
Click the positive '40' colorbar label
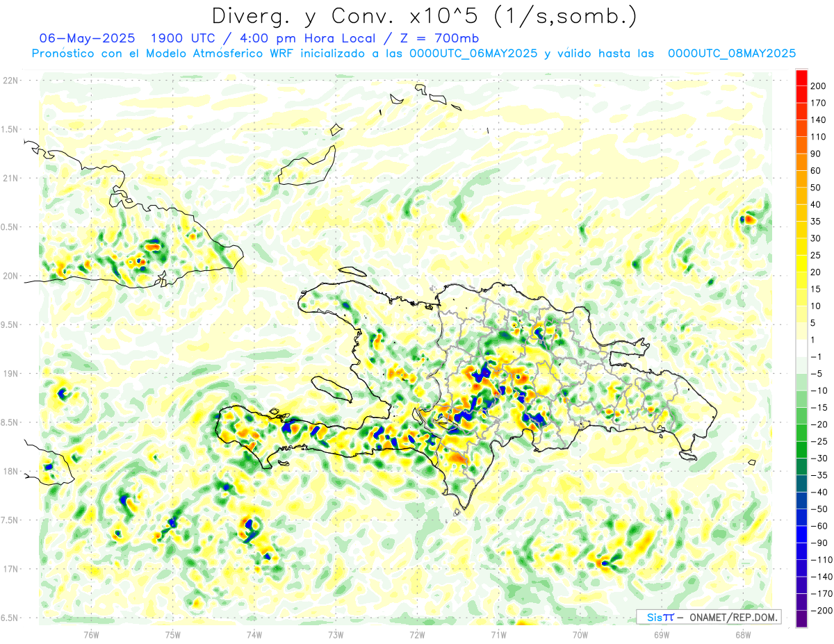[x=816, y=204]
